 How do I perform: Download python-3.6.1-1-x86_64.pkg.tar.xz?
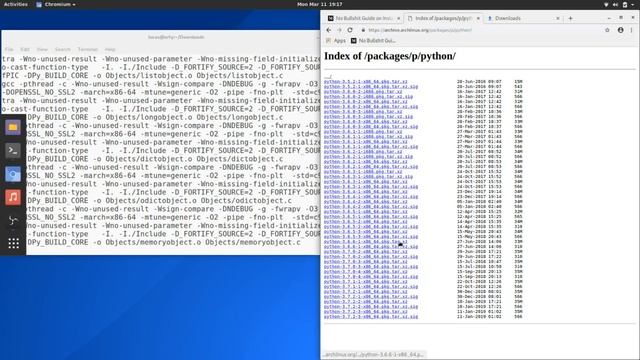[x=366, y=142]
